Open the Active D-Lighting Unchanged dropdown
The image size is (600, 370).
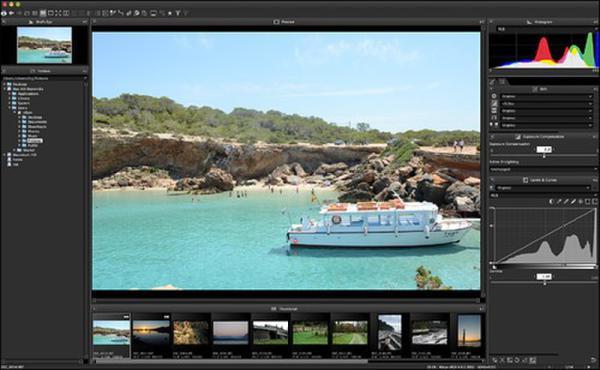tap(543, 169)
